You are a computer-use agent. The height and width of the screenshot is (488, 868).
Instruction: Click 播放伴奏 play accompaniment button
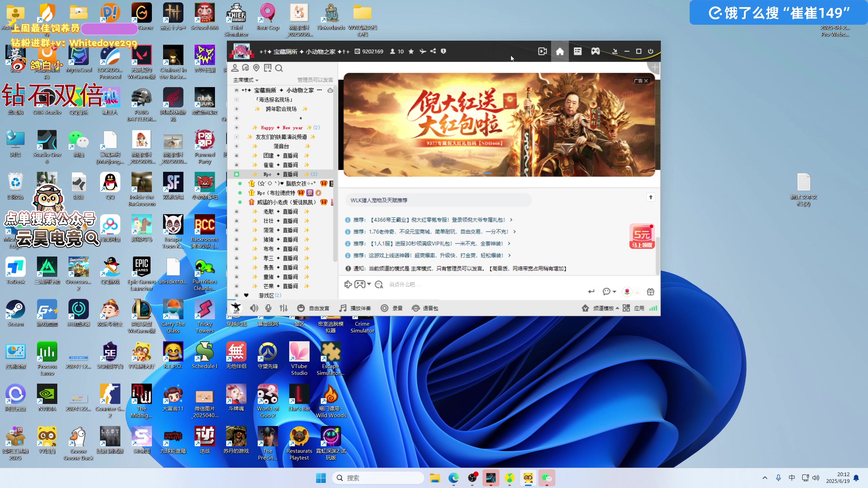(x=355, y=308)
